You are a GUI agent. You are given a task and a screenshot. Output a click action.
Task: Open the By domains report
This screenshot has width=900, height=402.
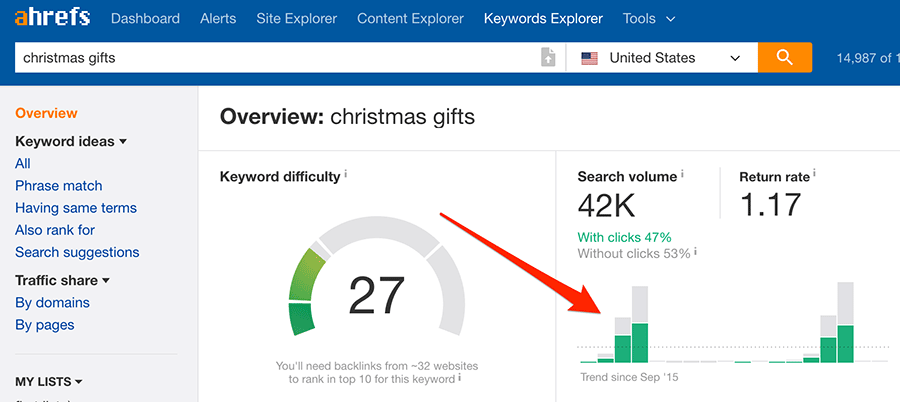point(52,303)
